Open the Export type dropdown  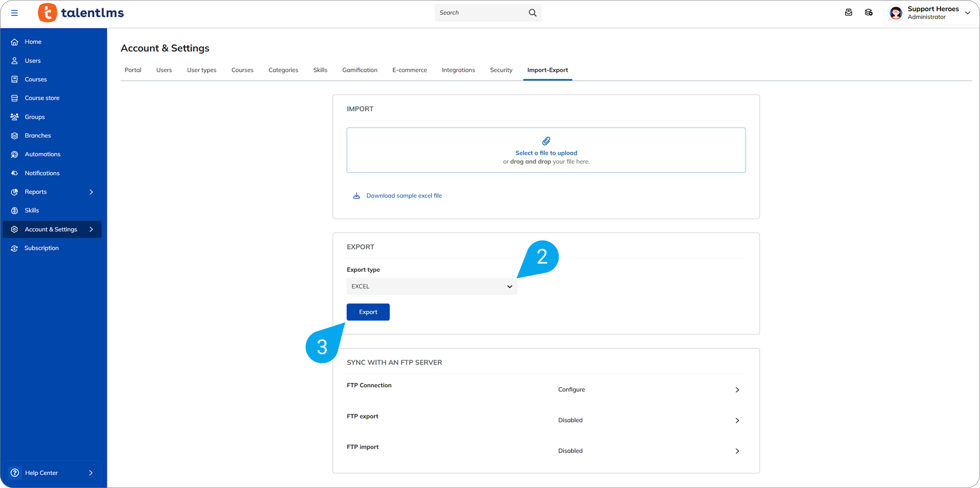click(x=432, y=287)
